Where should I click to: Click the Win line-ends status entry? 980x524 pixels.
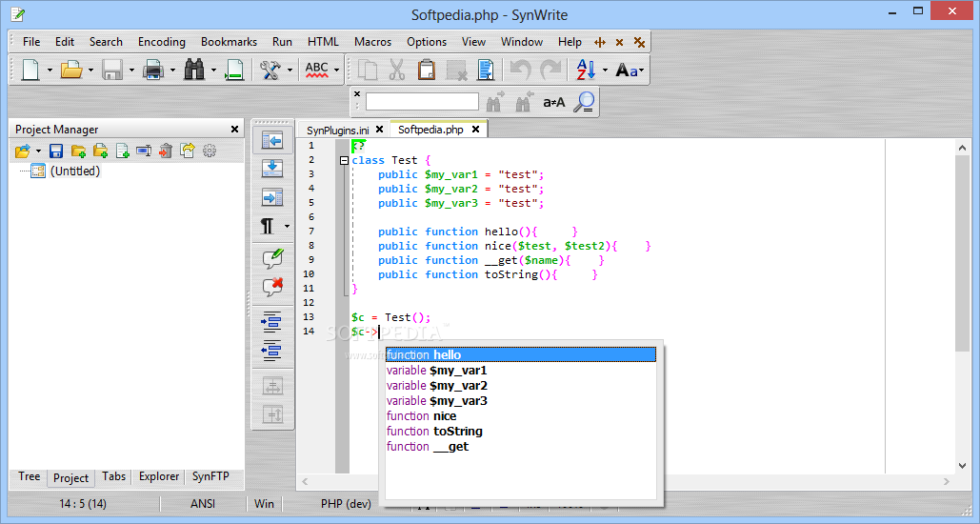point(264,504)
